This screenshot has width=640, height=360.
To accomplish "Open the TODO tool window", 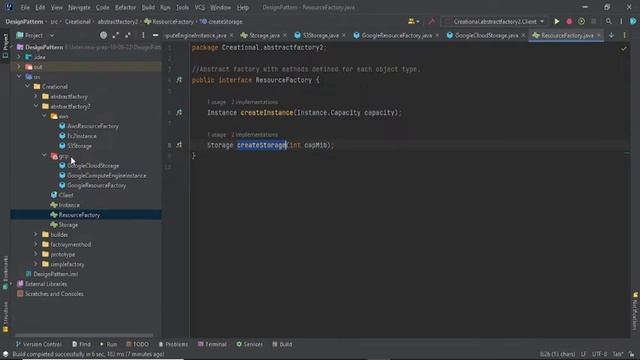I will 137,344.
